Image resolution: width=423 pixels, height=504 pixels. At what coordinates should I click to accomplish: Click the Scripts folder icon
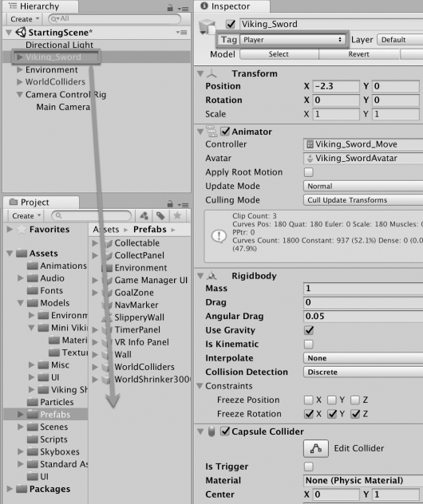[33, 439]
